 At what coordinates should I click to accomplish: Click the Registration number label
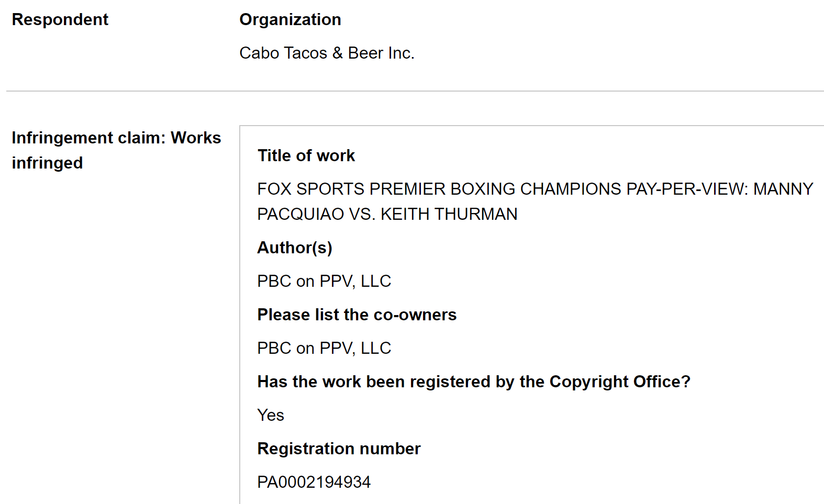click(339, 449)
